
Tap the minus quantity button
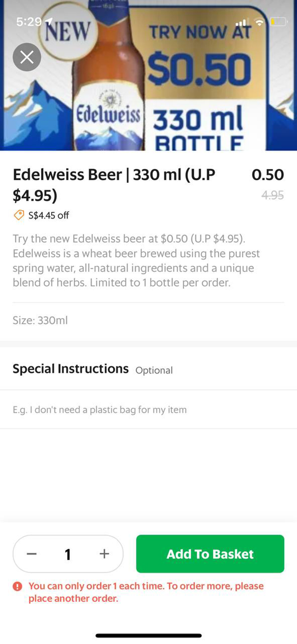click(x=32, y=554)
